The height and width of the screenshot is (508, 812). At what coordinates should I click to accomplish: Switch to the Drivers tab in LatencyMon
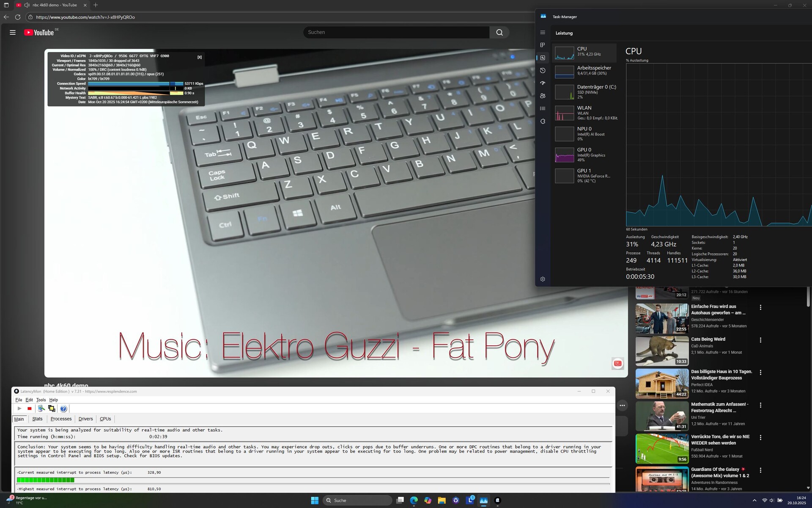click(85, 419)
